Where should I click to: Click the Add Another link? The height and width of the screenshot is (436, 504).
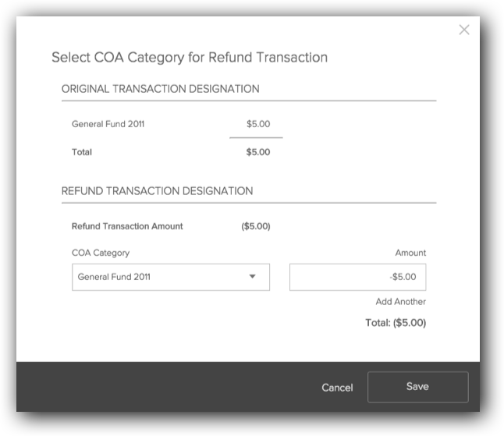[400, 302]
